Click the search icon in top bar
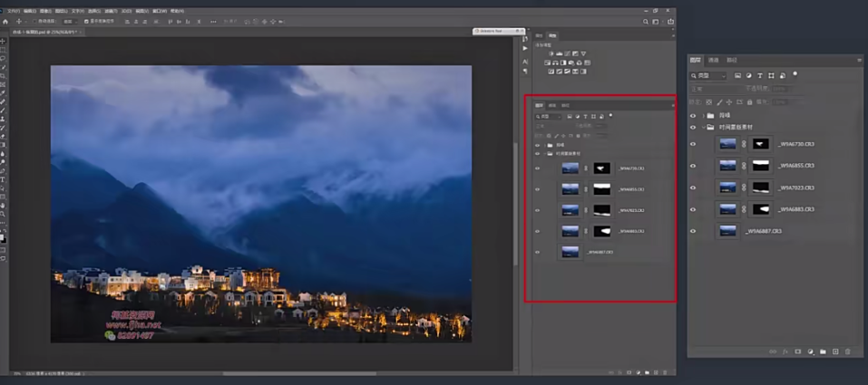Screen dimensions: 868x385 pyautogui.click(x=647, y=20)
